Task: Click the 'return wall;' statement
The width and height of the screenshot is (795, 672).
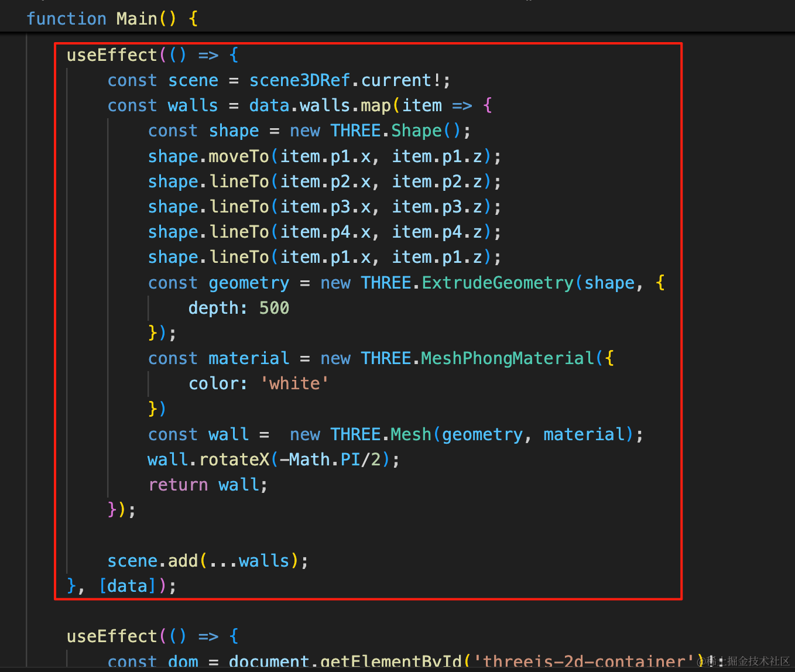Action: [208, 485]
